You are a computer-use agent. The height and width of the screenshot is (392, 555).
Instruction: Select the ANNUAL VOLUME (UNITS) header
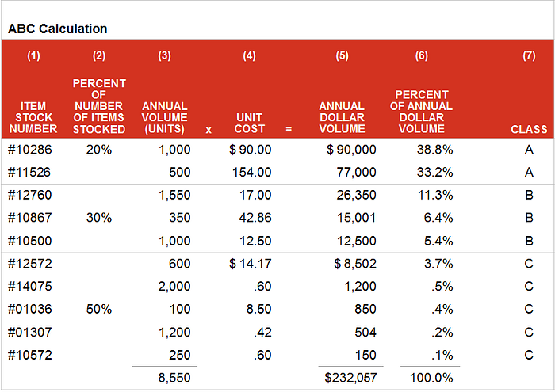tap(165, 117)
